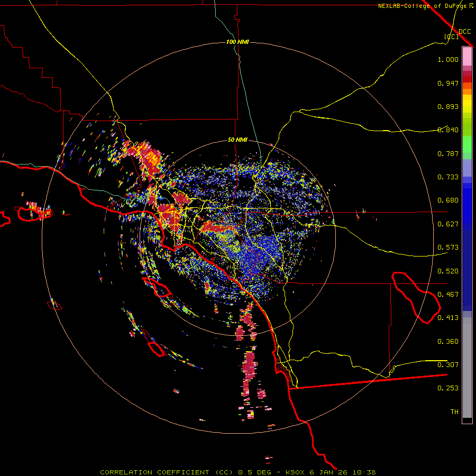The width and height of the screenshot is (476, 476).
Task: Click the TH threshold label on color scale
Action: tap(454, 412)
